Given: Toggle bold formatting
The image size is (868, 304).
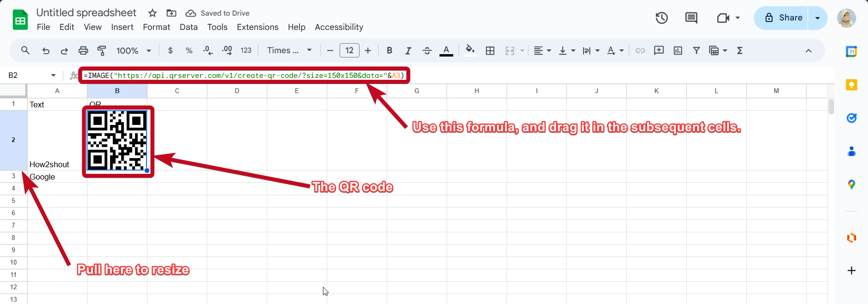Looking at the screenshot, I should (390, 50).
